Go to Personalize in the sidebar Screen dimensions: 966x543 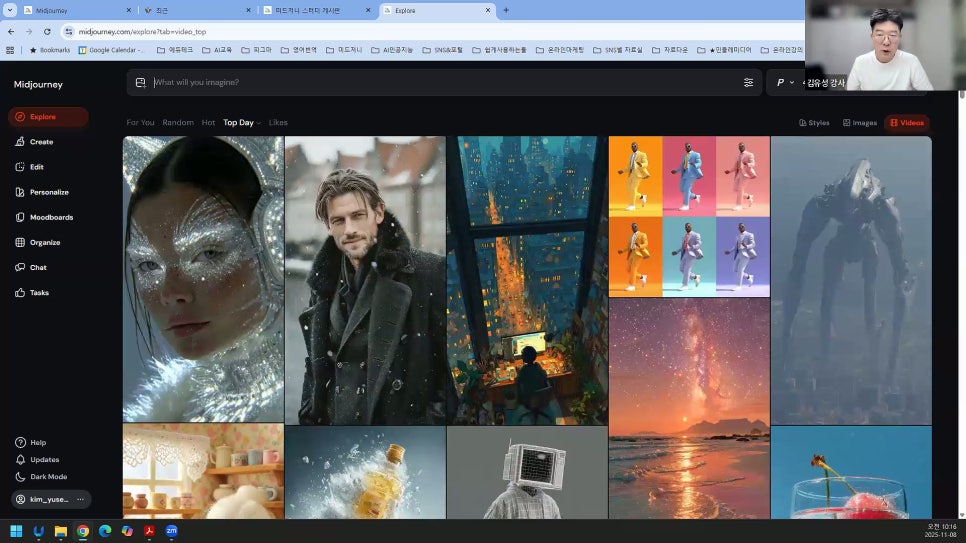pyautogui.click(x=48, y=192)
